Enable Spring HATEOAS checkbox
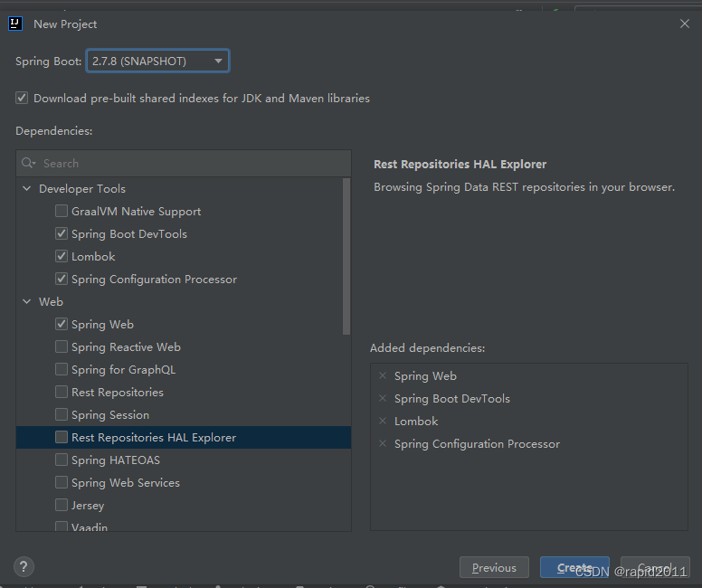Viewport: 702px width, 588px height. (x=62, y=460)
